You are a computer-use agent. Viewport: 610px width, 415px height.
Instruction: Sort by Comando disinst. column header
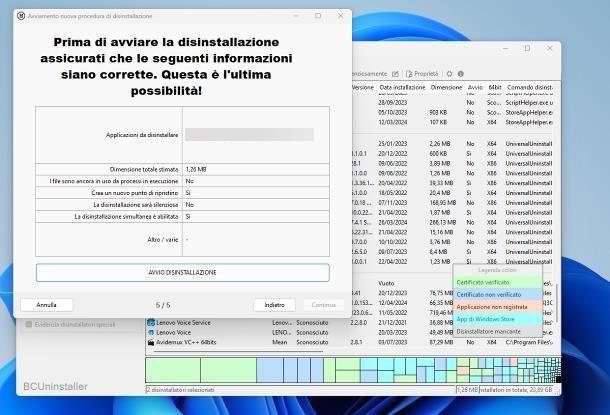click(530, 88)
